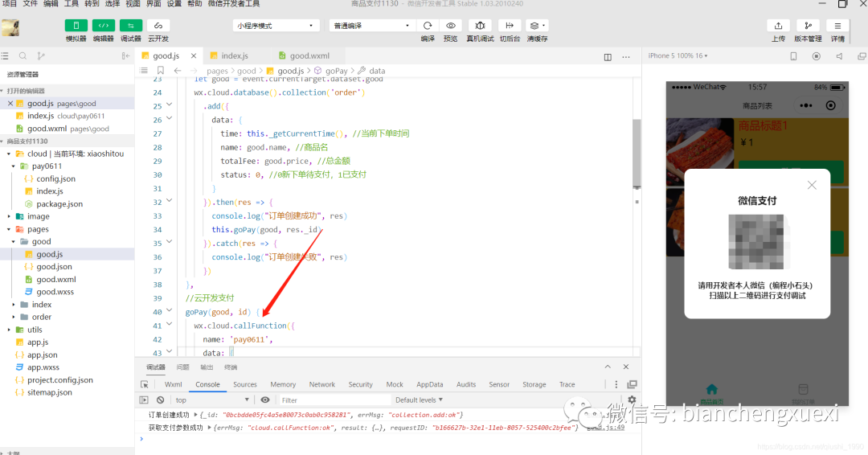
Task: Open the normal compile dropdown
Action: 372,26
